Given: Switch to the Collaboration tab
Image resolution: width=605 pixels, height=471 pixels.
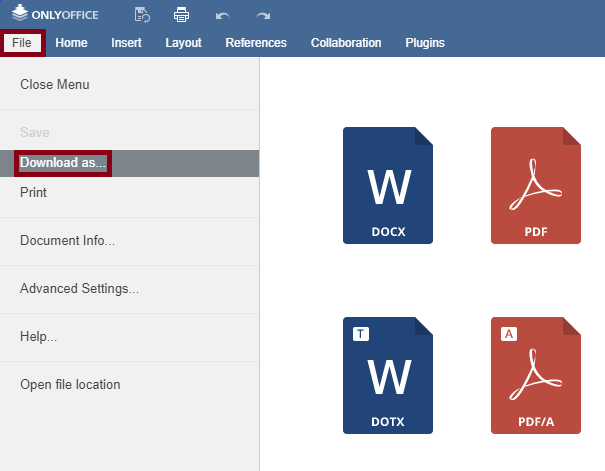Looking at the screenshot, I should point(346,43).
